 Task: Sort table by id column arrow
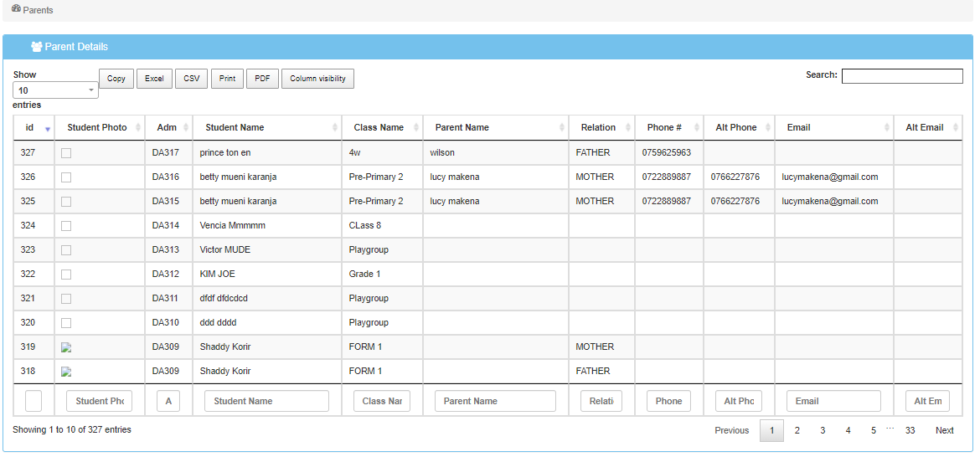48,128
